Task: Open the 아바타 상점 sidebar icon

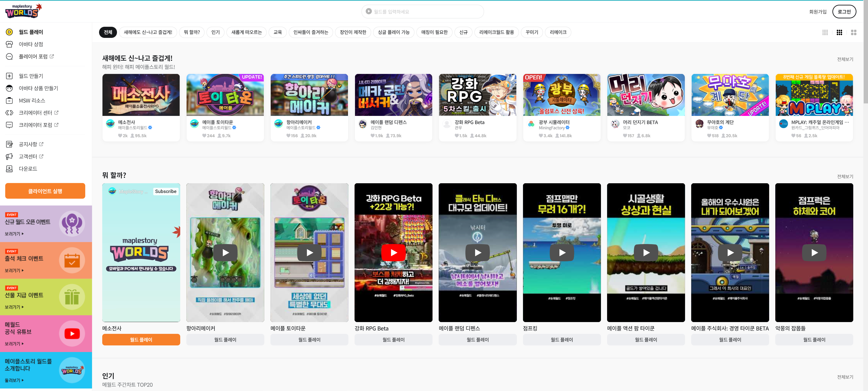Action: point(10,44)
